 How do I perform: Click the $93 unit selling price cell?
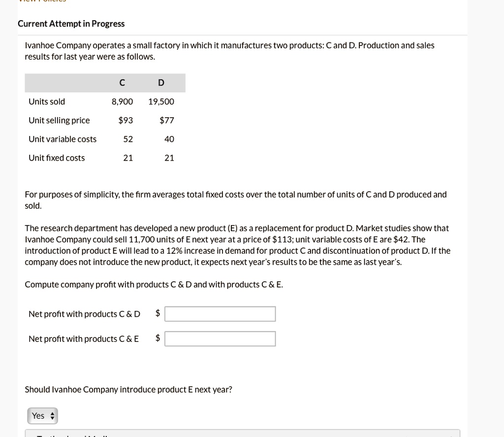(x=126, y=120)
